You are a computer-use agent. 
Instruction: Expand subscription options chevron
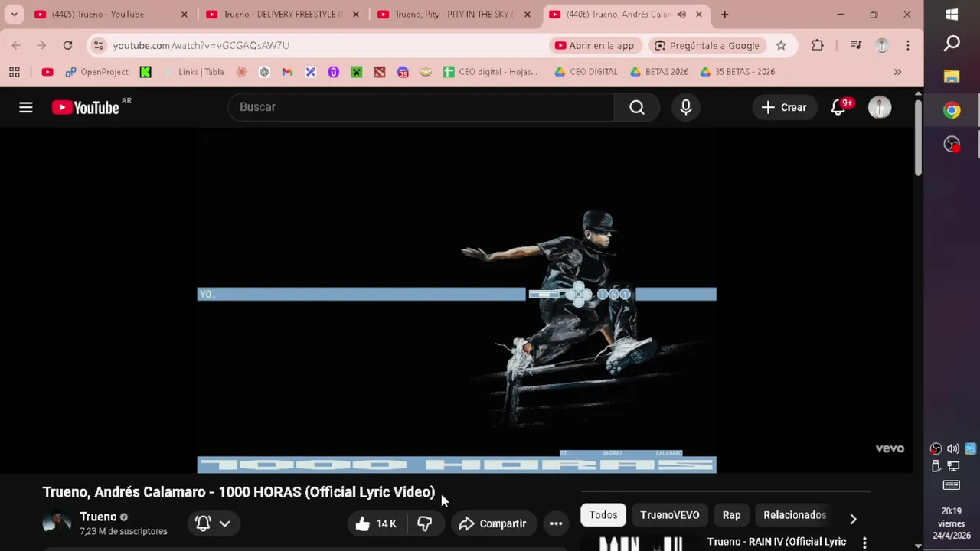225,523
